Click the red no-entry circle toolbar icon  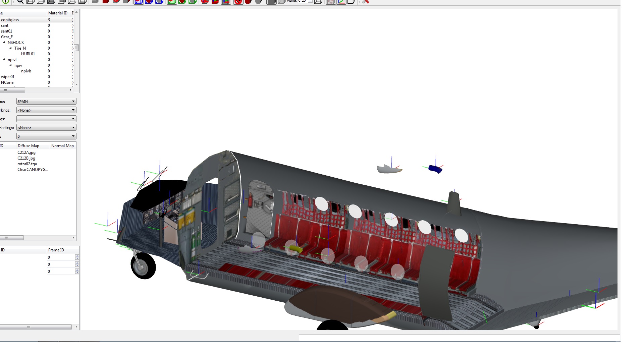(238, 2)
